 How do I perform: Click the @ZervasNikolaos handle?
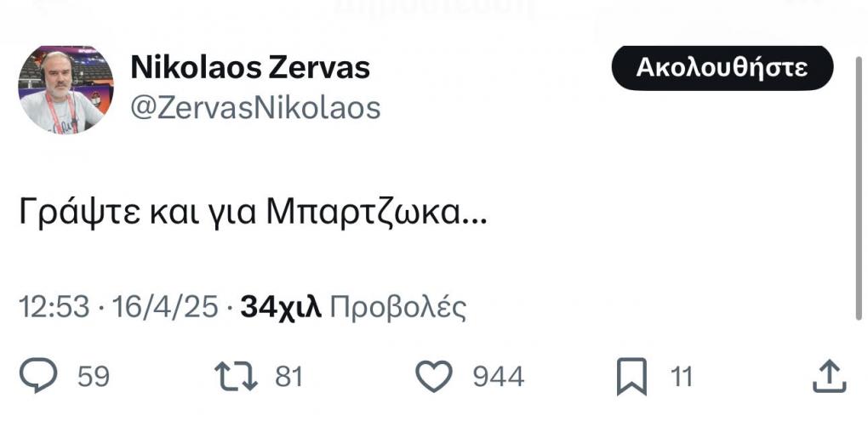pos(255,108)
